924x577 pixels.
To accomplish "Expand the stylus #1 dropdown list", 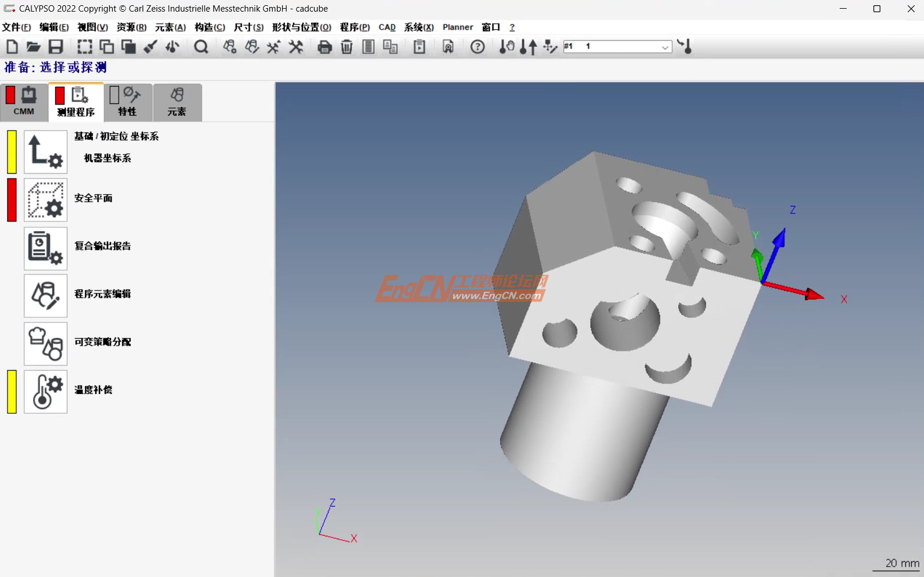I will point(665,47).
